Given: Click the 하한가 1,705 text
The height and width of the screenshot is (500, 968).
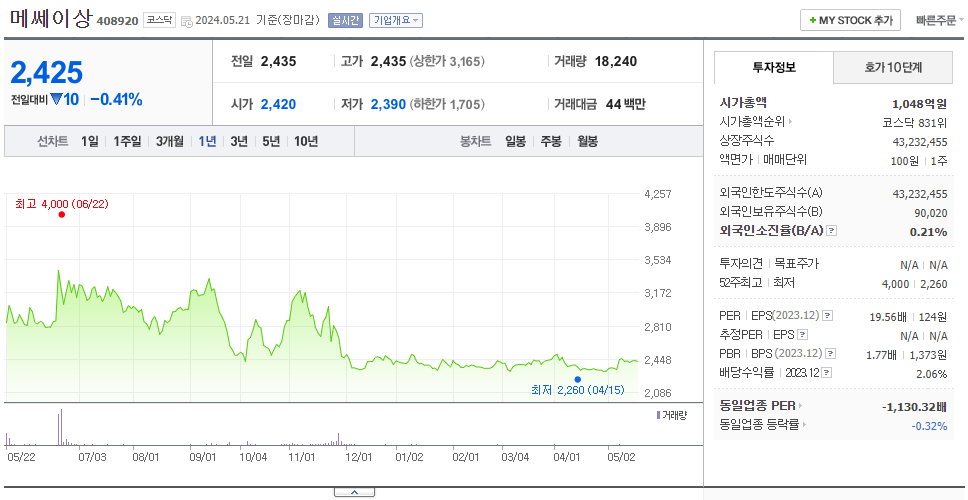Looking at the screenshot, I should 447,104.
